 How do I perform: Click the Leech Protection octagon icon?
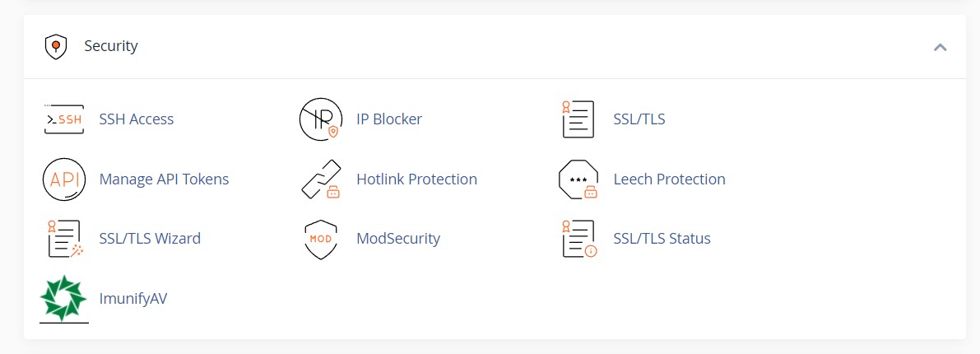[x=578, y=179]
